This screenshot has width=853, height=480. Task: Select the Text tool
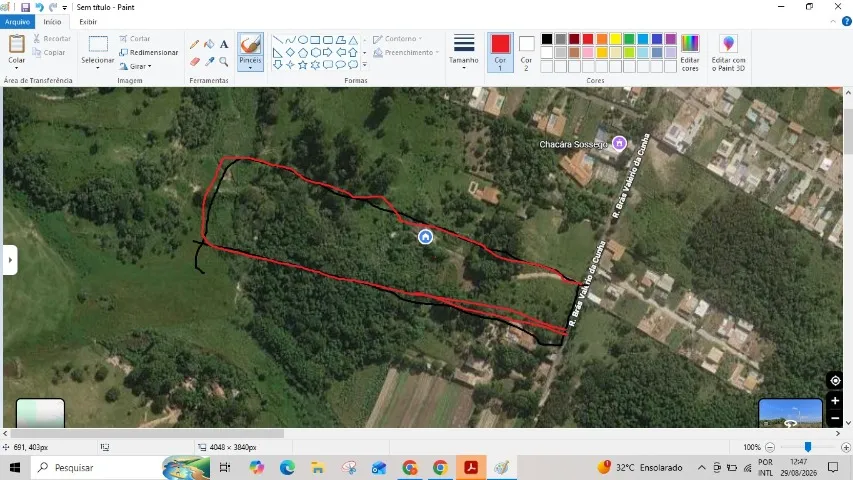pyautogui.click(x=224, y=45)
